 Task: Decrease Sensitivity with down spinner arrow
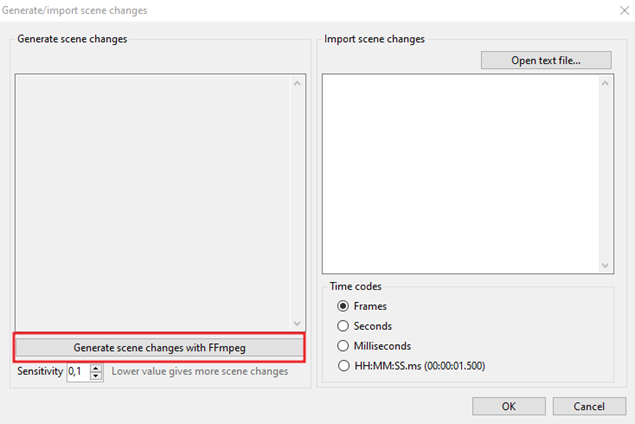[96, 376]
